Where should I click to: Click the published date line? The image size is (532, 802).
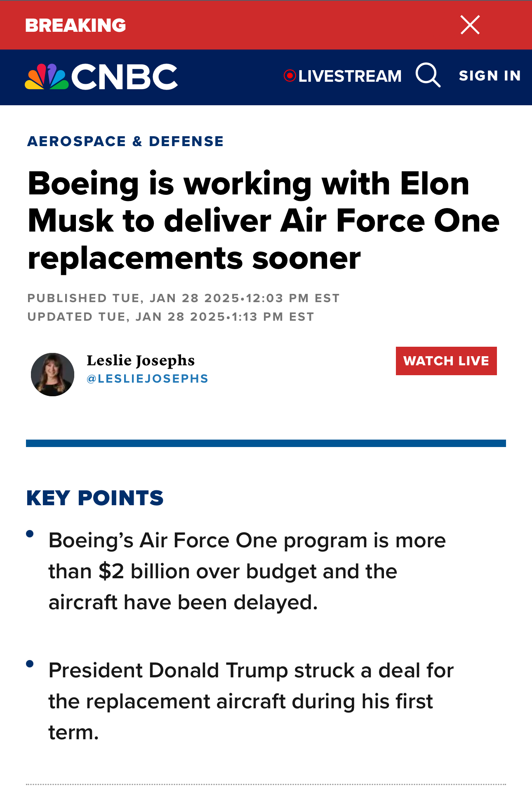(x=184, y=298)
